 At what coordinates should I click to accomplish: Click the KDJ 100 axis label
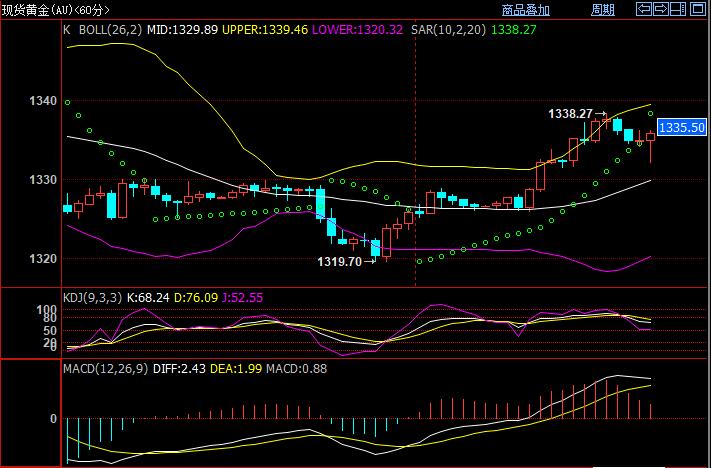[x=47, y=310]
